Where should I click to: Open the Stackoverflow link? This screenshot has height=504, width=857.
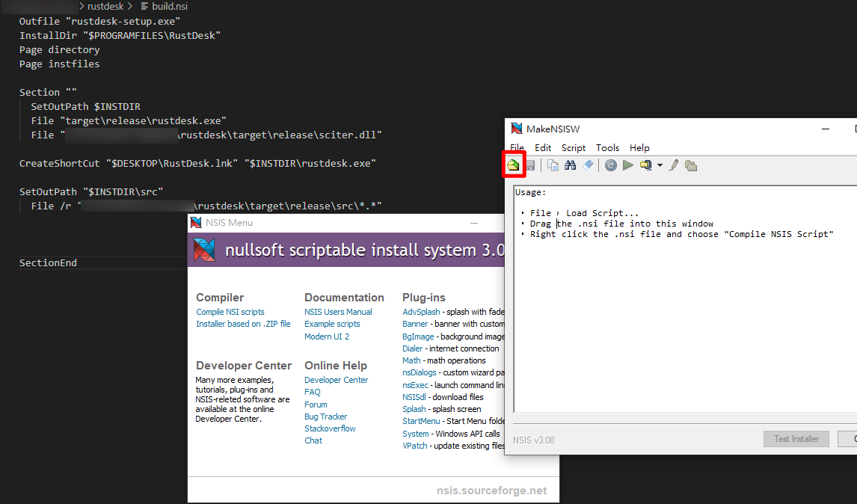click(330, 428)
